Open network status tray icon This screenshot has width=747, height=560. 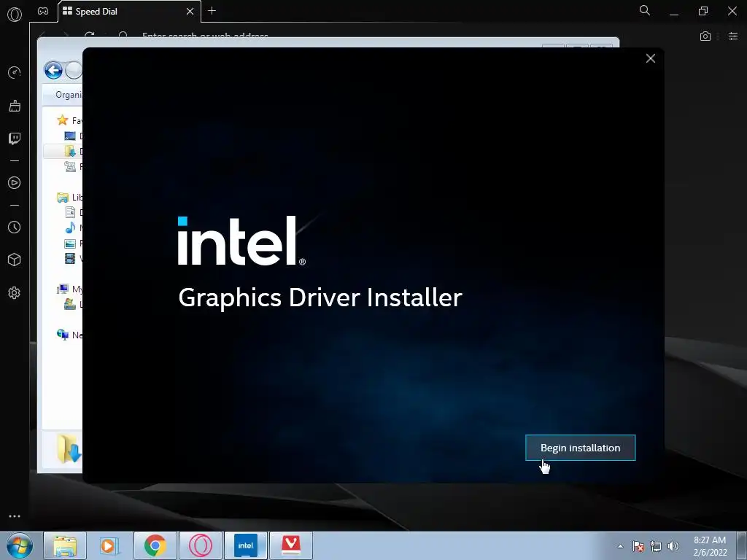coord(656,546)
